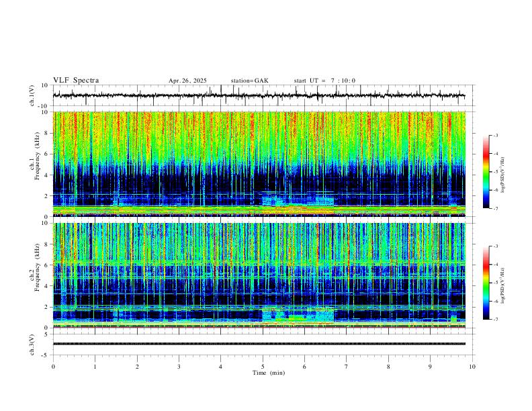Click the "8" kHz tick on ch.1 spectrogram axis

[x=47, y=133]
